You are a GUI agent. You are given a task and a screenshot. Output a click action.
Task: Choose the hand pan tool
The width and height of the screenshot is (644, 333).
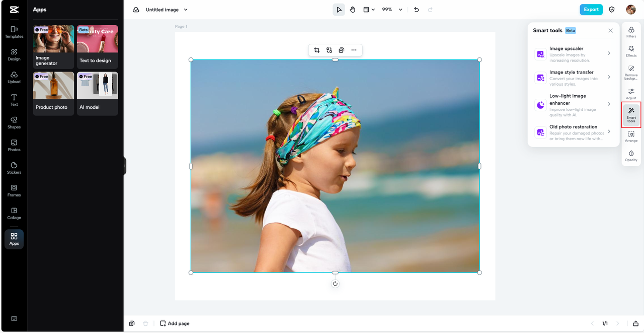(353, 10)
